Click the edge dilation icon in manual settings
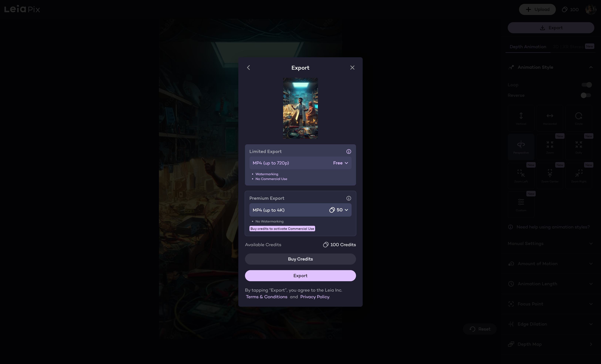The height and width of the screenshot is (364, 601). 511,324
